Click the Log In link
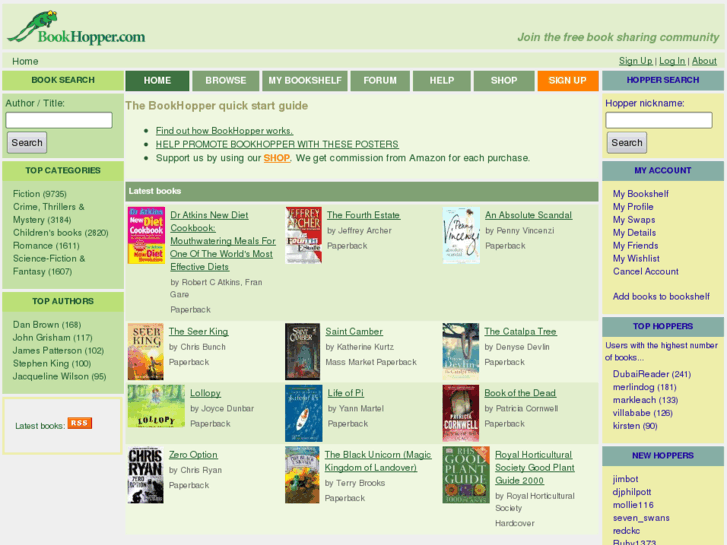Image resolution: width=727 pixels, height=545 pixels. point(672,61)
